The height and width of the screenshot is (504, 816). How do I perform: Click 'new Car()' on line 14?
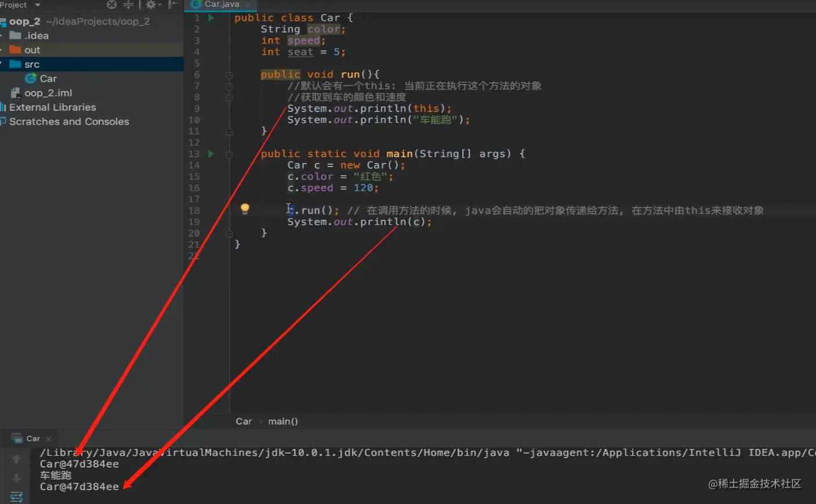coord(369,165)
